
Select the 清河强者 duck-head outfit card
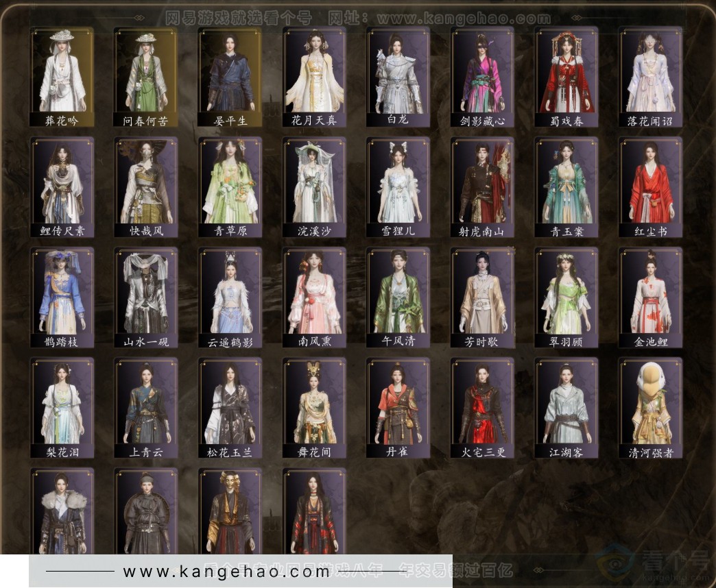click(x=649, y=408)
